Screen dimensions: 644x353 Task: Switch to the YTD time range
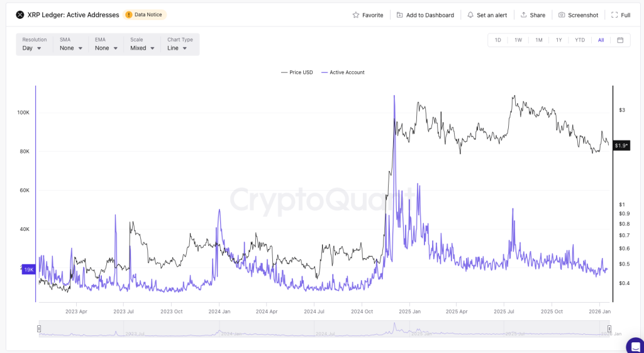click(x=580, y=40)
